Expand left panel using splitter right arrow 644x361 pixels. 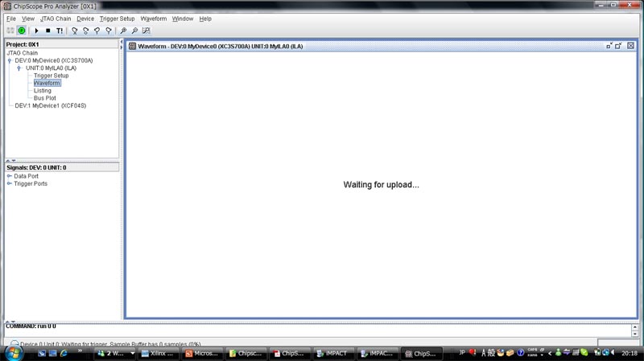tap(122, 47)
